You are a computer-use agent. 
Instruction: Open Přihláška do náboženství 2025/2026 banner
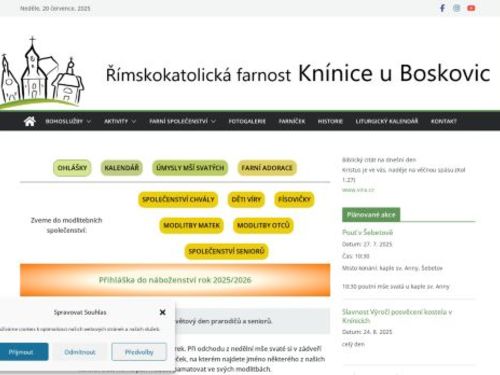[x=175, y=280]
